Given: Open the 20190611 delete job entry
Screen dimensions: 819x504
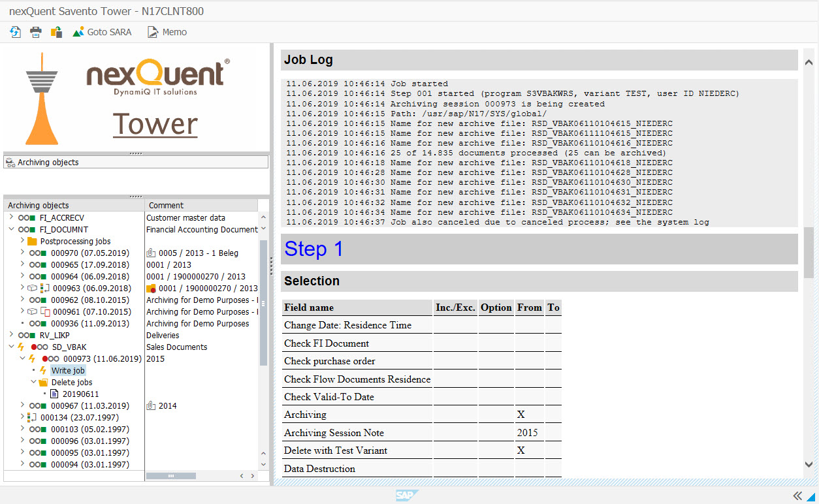Looking at the screenshot, I should [81, 394].
